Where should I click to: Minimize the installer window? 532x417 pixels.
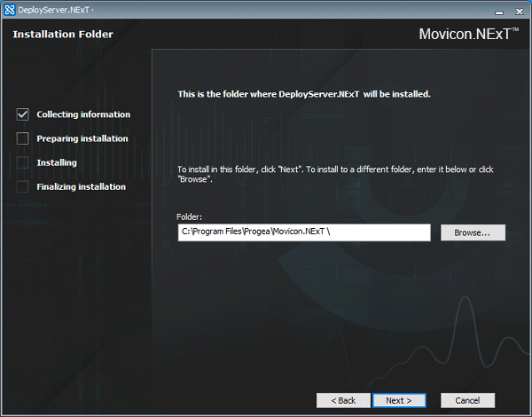(x=498, y=12)
